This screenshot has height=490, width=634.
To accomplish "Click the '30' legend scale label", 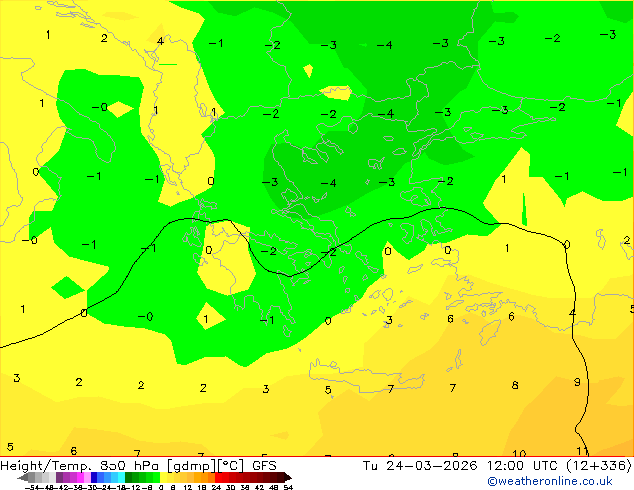I will pyautogui.click(x=230, y=487).
